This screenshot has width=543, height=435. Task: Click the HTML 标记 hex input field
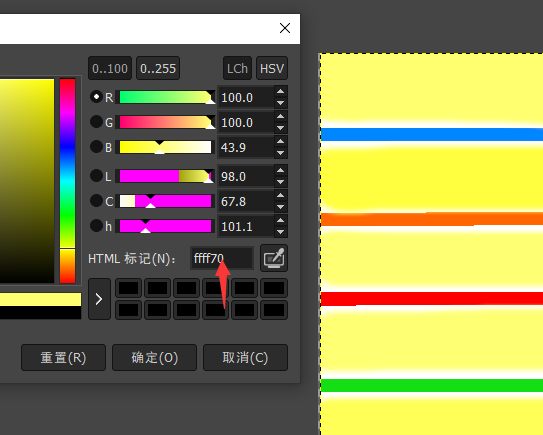pos(222,258)
